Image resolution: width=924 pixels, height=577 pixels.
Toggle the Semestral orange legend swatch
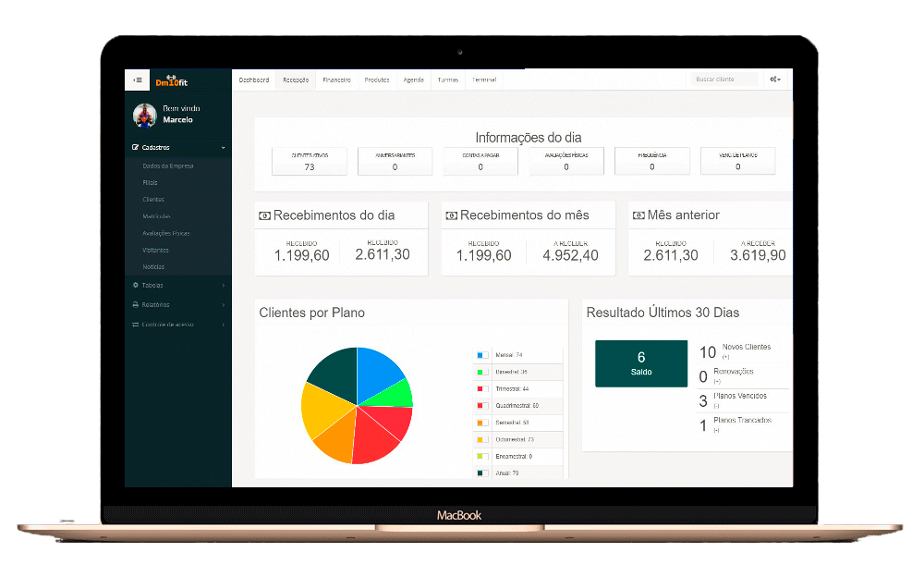[x=482, y=423]
